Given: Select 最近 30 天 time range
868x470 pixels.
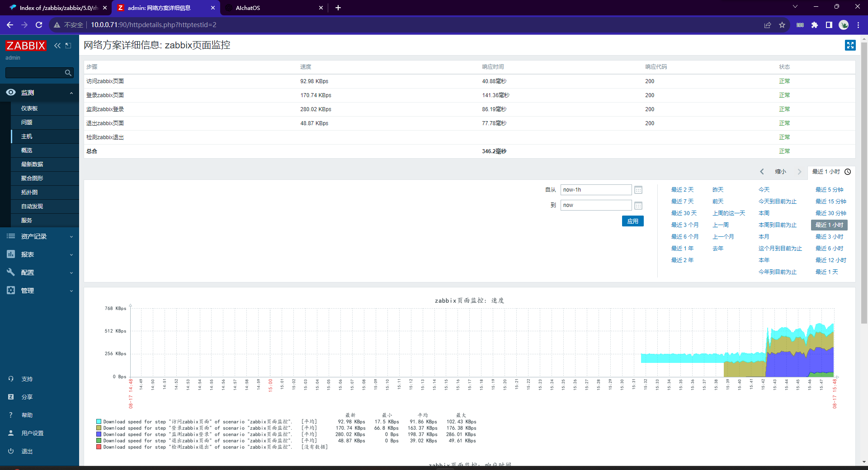Looking at the screenshot, I should (684, 213).
